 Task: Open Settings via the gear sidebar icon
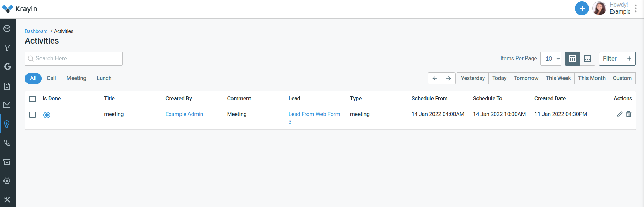pos(8,181)
